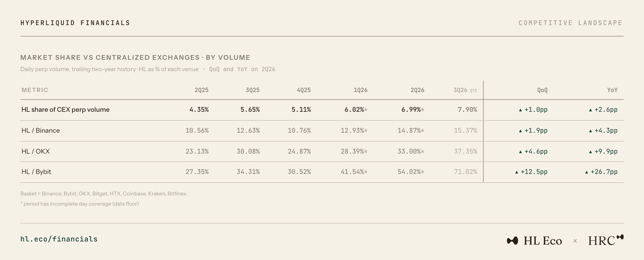The height and width of the screenshot is (260, 644).
Task: Click the up-triangle beside +1.0pp
Action: [x=520, y=110]
